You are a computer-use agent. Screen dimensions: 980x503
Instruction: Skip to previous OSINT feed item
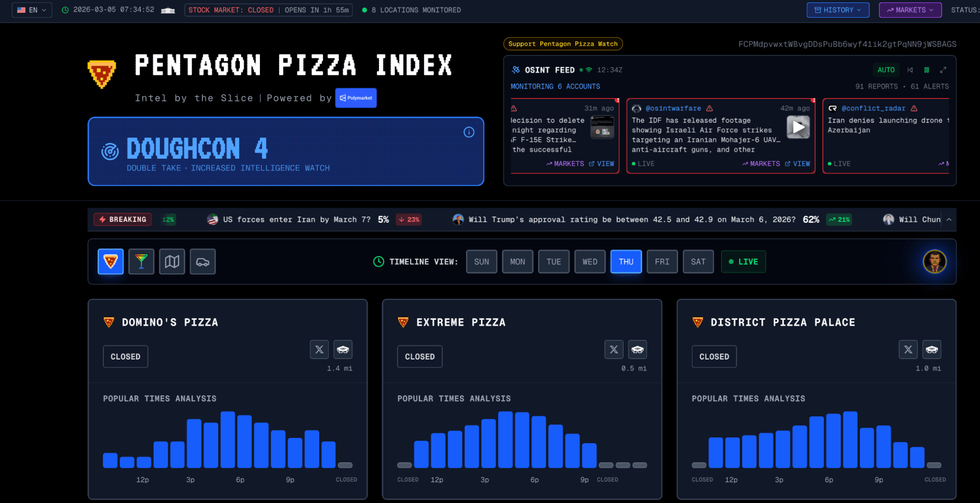[x=910, y=70]
